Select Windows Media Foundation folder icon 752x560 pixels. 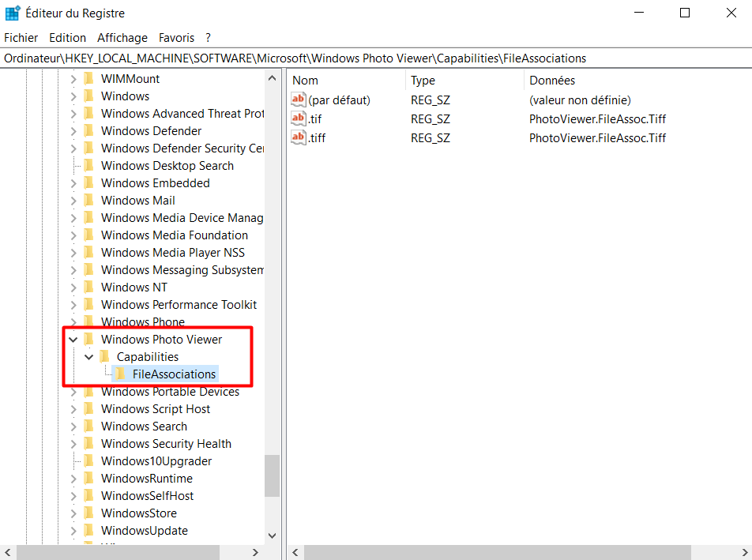pyautogui.click(x=88, y=235)
